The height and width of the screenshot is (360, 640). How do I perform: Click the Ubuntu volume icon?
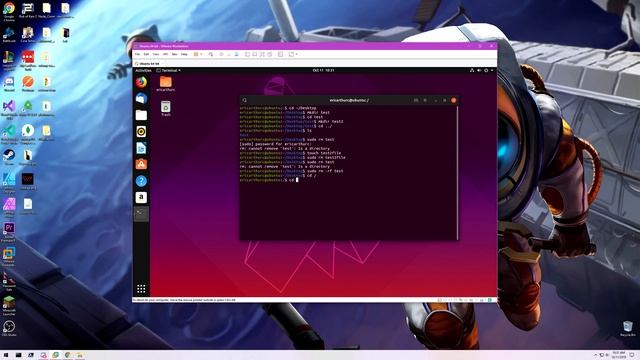point(479,70)
